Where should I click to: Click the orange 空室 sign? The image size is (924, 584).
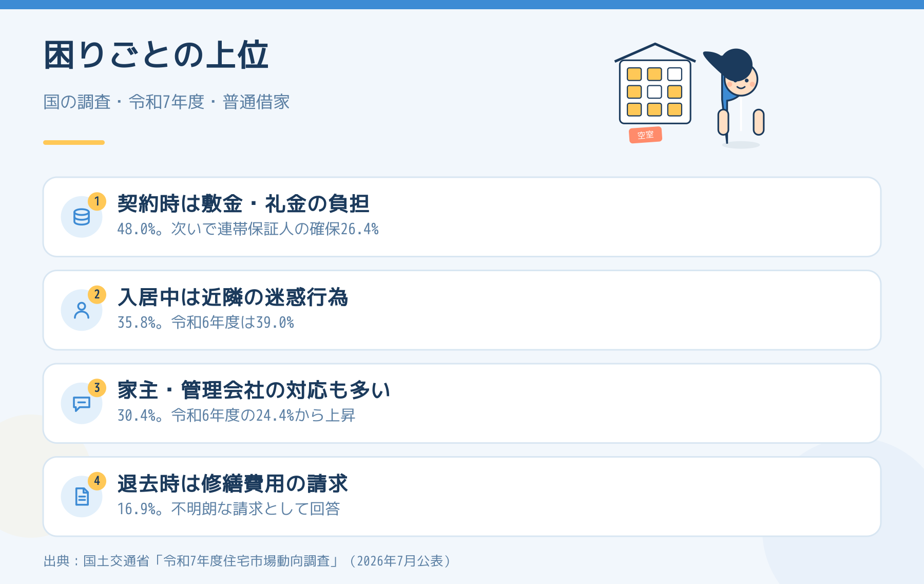[646, 135]
